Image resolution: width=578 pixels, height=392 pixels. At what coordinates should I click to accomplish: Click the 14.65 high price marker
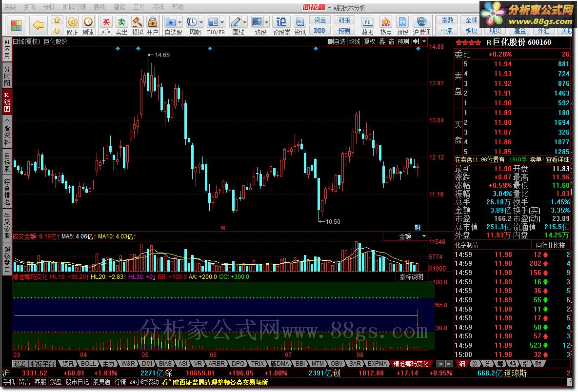tap(162, 55)
